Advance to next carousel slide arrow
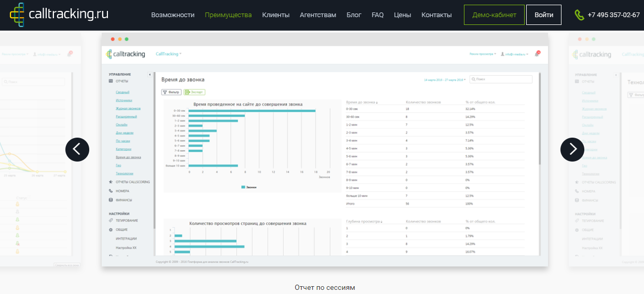This screenshot has width=644, height=294. (572, 150)
